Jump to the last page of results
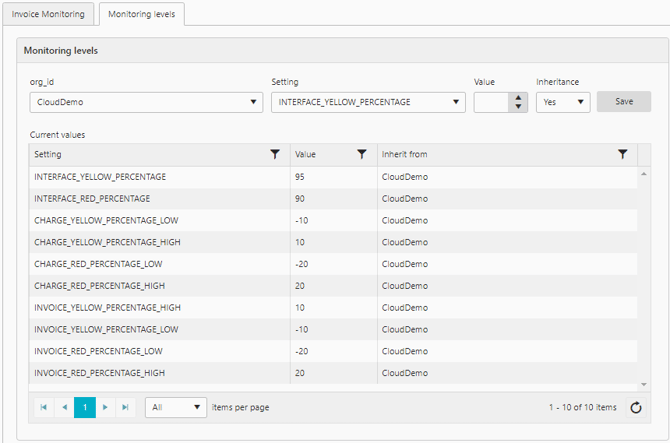The width and height of the screenshot is (670, 443). [x=125, y=408]
